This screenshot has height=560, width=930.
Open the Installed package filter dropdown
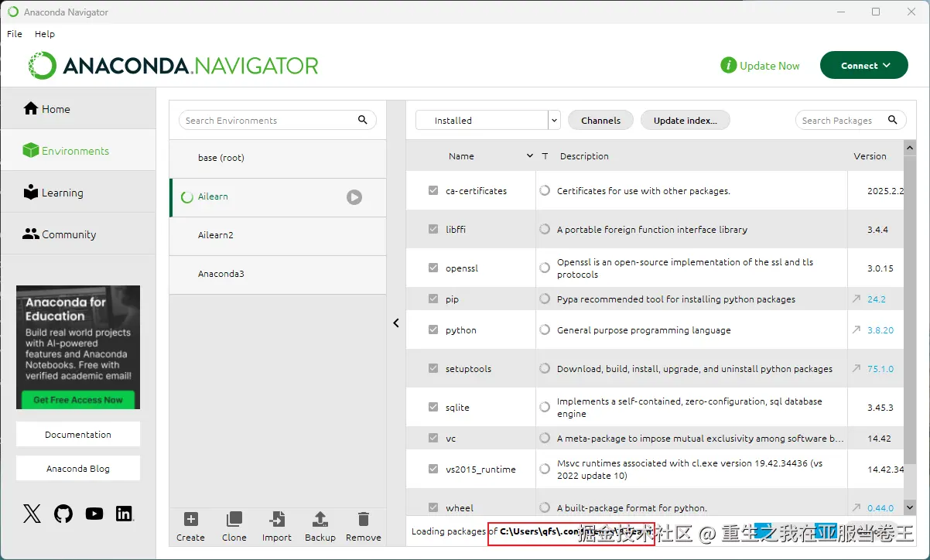pos(487,120)
